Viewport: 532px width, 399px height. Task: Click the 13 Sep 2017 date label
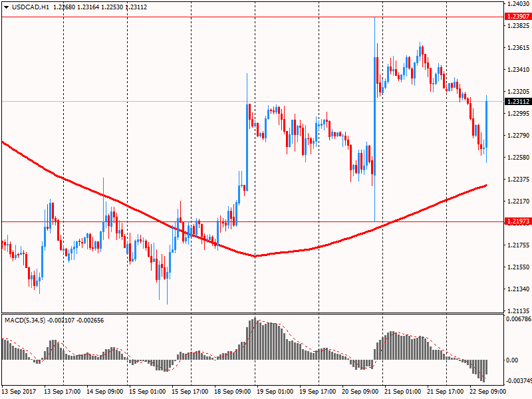(19, 392)
